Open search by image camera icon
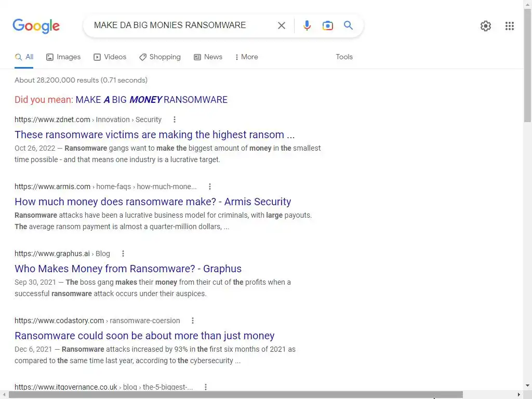The width and height of the screenshot is (532, 399). pyautogui.click(x=327, y=25)
